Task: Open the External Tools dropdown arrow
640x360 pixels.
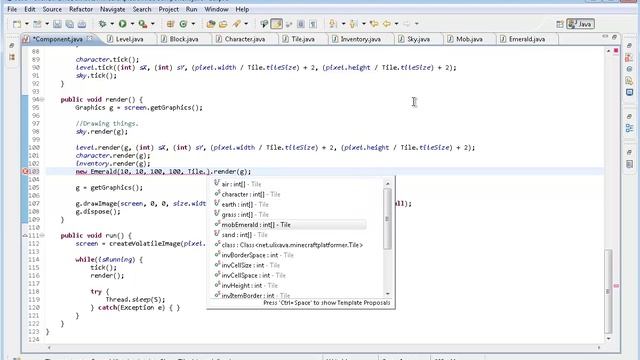Action: pos(153,24)
